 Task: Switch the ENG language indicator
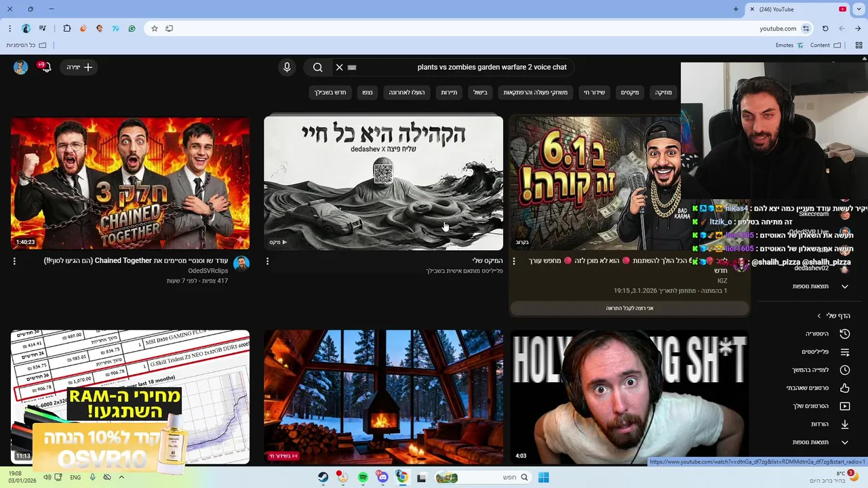(75, 477)
